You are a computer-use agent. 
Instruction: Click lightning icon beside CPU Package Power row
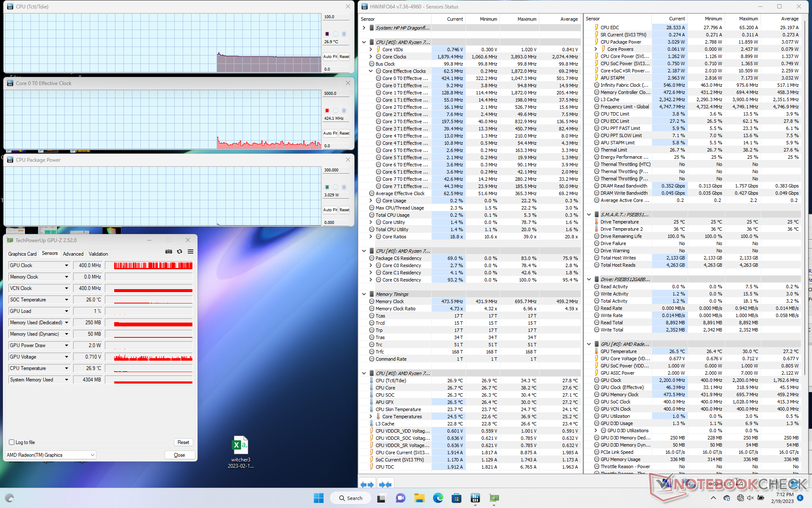(x=596, y=42)
